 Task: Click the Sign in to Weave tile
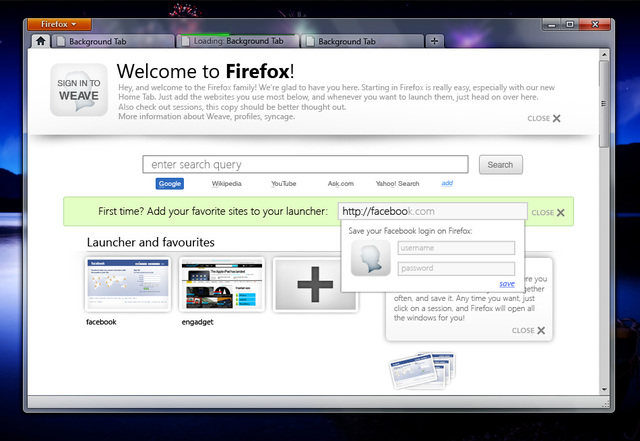79,90
